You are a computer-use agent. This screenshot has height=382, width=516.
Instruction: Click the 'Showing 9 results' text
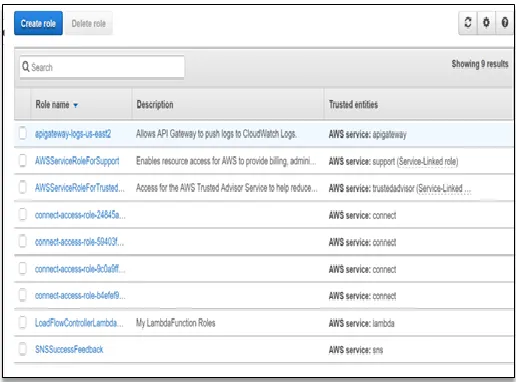(480, 64)
